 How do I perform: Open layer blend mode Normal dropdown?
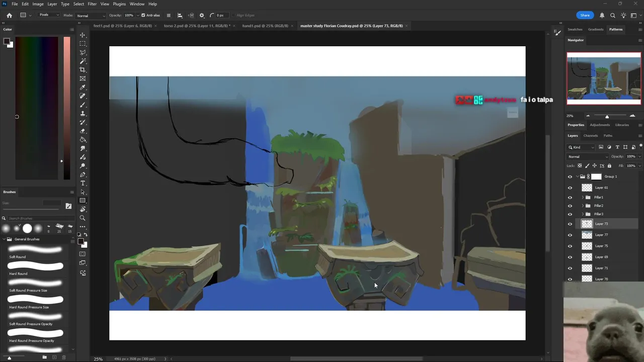point(588,156)
